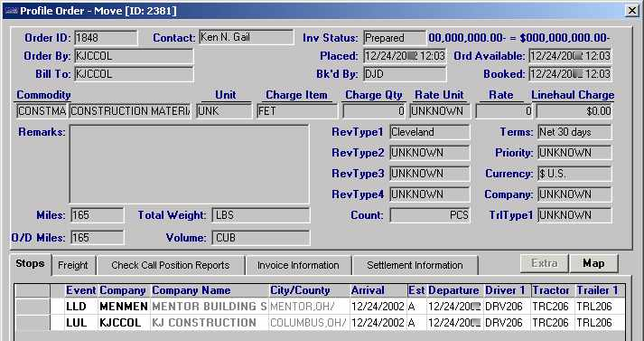Click the RevType1 field Cleveland
Screen dimensions: 644x341
point(429,132)
